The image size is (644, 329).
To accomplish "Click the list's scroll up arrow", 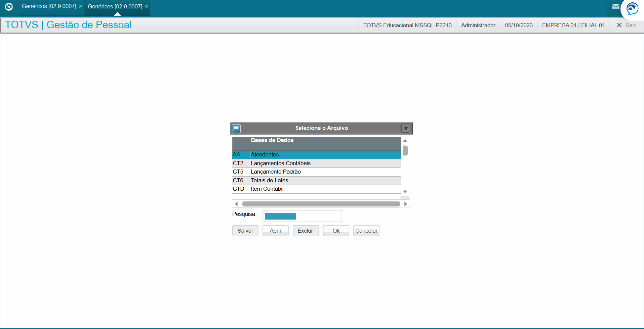I will 405,141.
